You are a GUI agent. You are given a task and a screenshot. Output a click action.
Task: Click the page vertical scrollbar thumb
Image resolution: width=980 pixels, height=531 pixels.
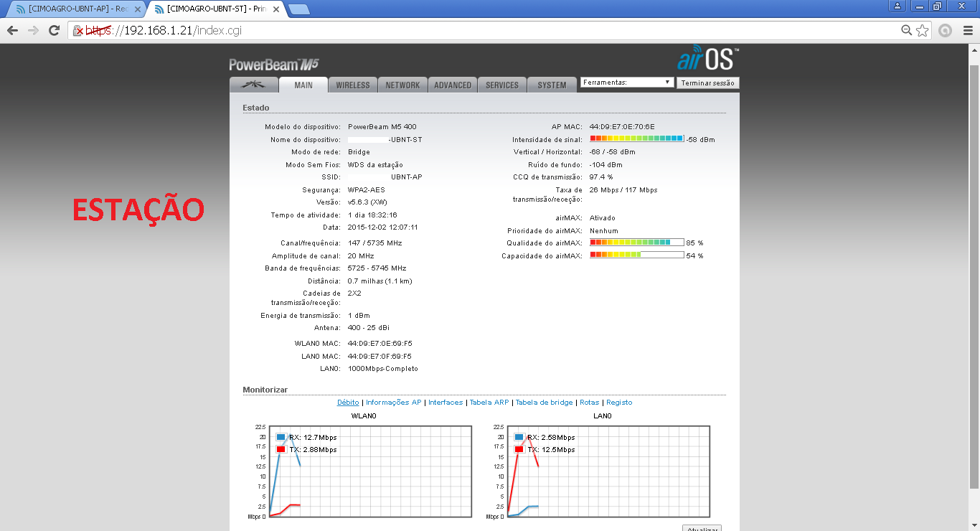pos(974,276)
